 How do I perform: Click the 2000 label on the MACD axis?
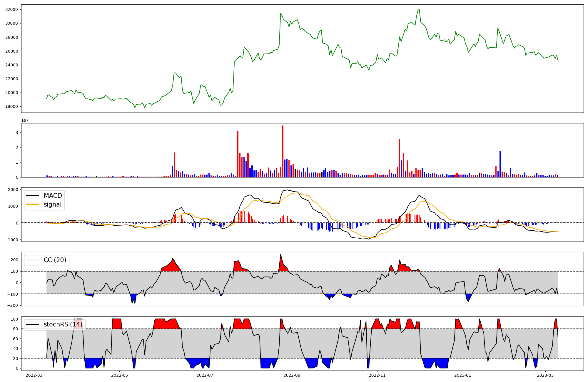[x=13, y=190]
